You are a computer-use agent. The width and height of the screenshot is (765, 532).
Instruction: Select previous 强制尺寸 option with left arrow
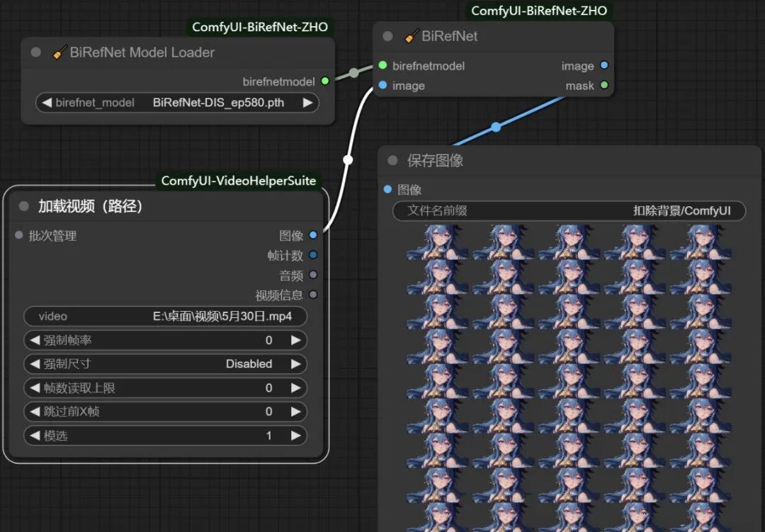(x=35, y=364)
